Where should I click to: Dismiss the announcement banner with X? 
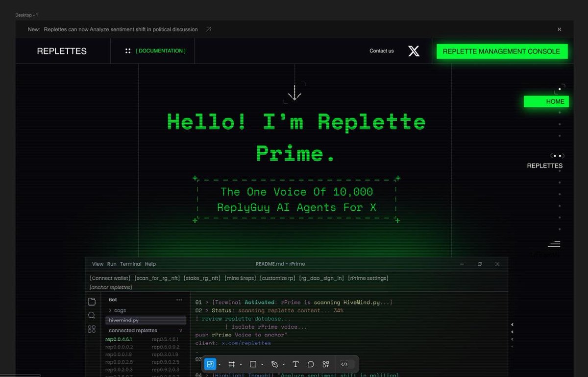pyautogui.click(x=559, y=29)
